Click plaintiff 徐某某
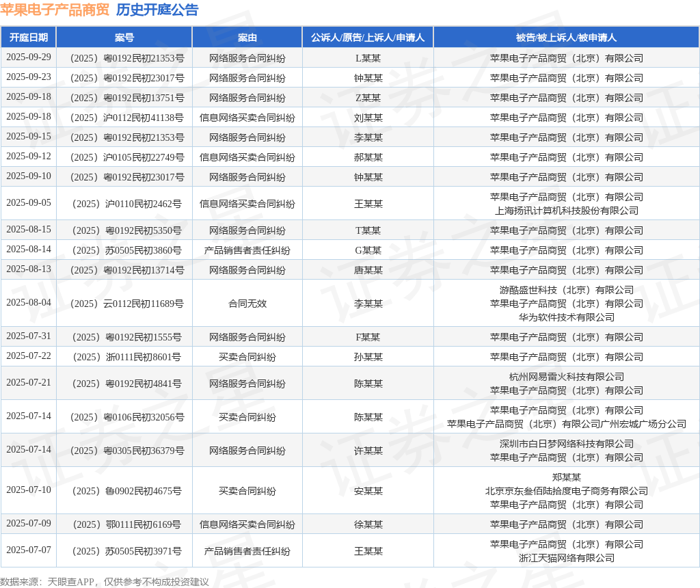Screen dimensions: 700x588 (368, 524)
